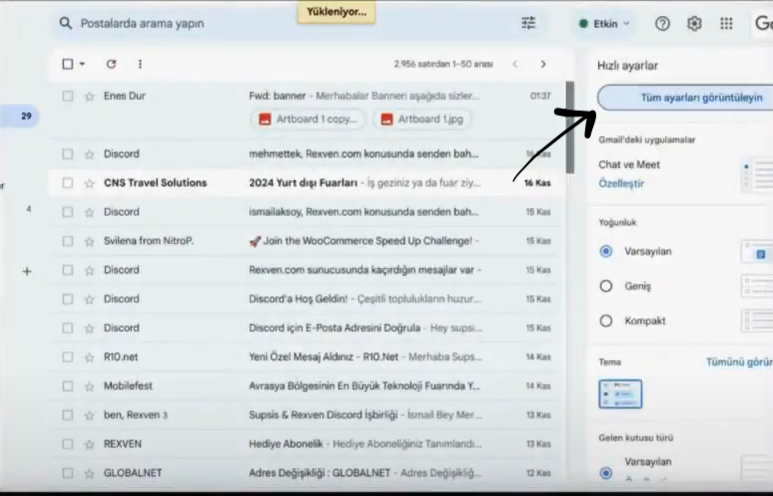
Task: Star the Svilena from NitroP. email
Action: 89,241
